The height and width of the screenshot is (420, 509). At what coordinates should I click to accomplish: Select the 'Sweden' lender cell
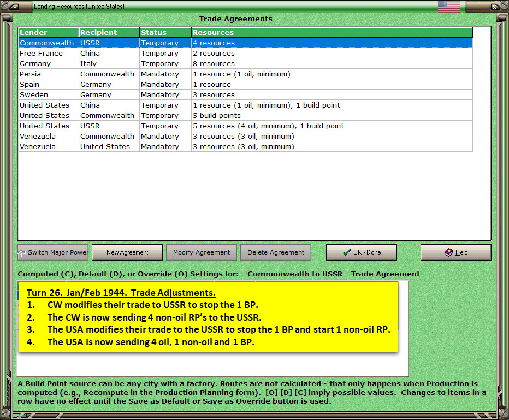pos(49,95)
